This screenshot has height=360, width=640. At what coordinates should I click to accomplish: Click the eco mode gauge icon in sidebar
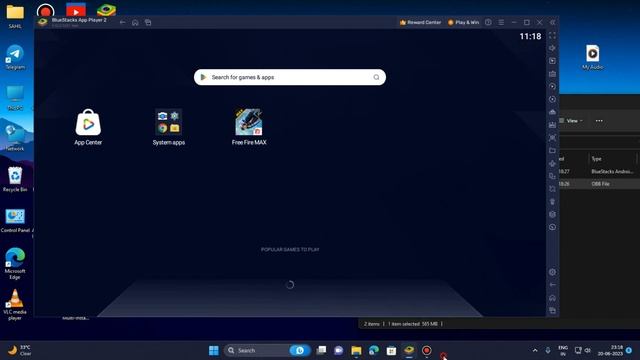coord(552,227)
